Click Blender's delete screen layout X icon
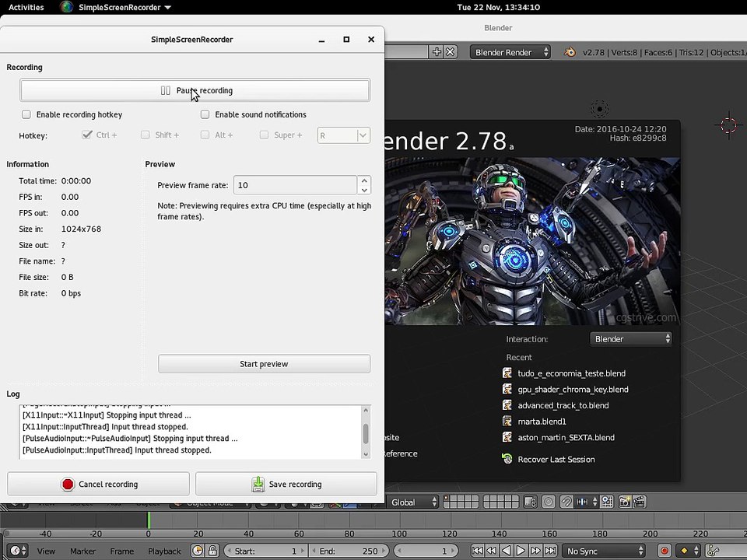This screenshot has height=560, width=747. click(x=451, y=52)
